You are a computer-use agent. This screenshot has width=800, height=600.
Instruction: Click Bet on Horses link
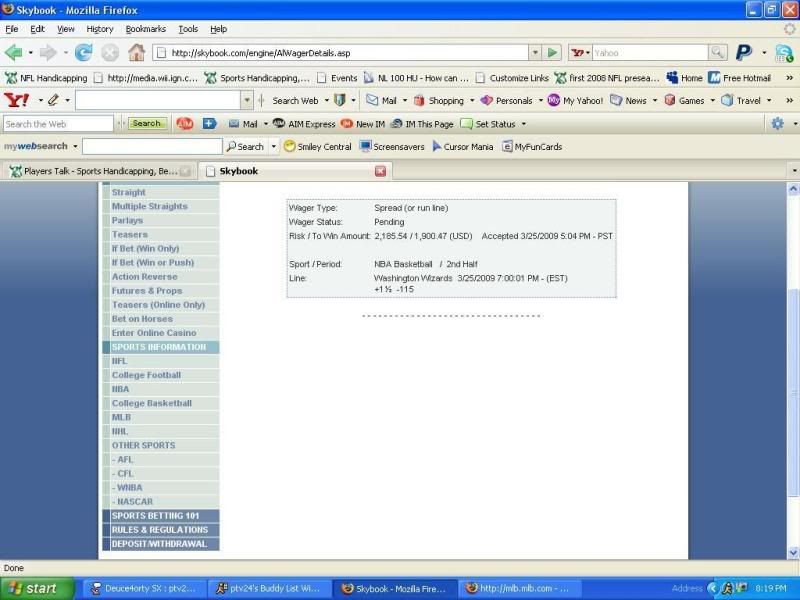[x=142, y=319]
